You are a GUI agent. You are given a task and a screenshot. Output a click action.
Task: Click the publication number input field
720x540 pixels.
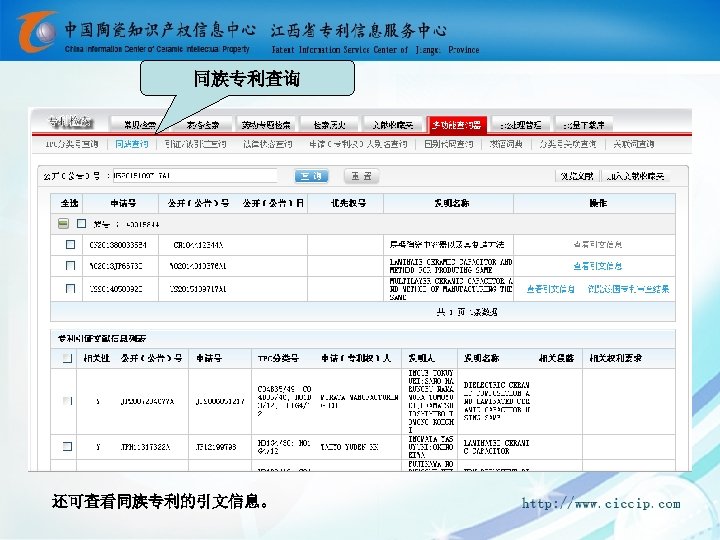click(195, 175)
